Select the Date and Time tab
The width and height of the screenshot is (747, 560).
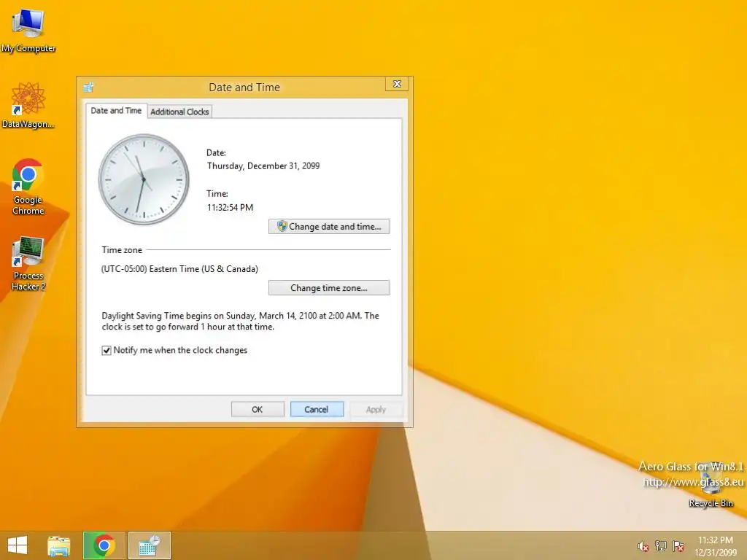click(116, 111)
